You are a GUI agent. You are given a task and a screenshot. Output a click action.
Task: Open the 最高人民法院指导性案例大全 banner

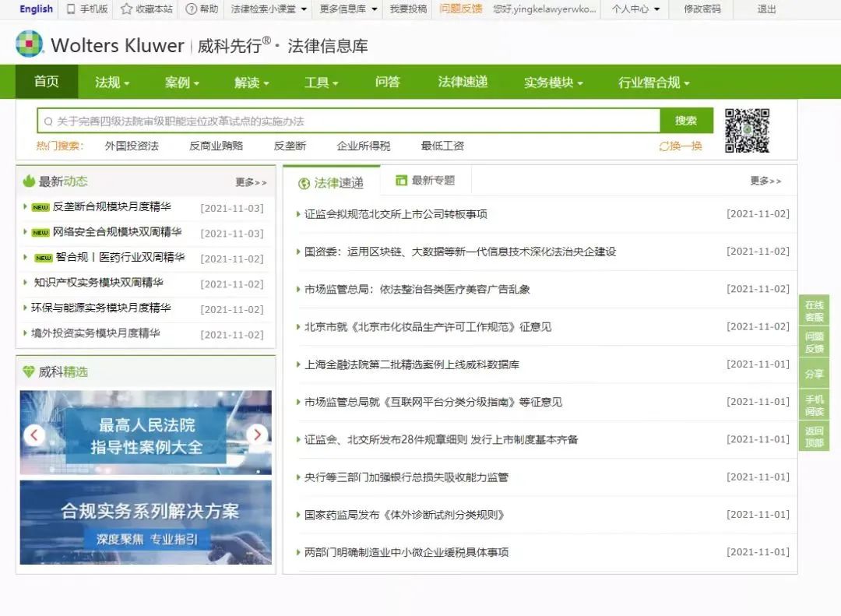pyautogui.click(x=146, y=432)
